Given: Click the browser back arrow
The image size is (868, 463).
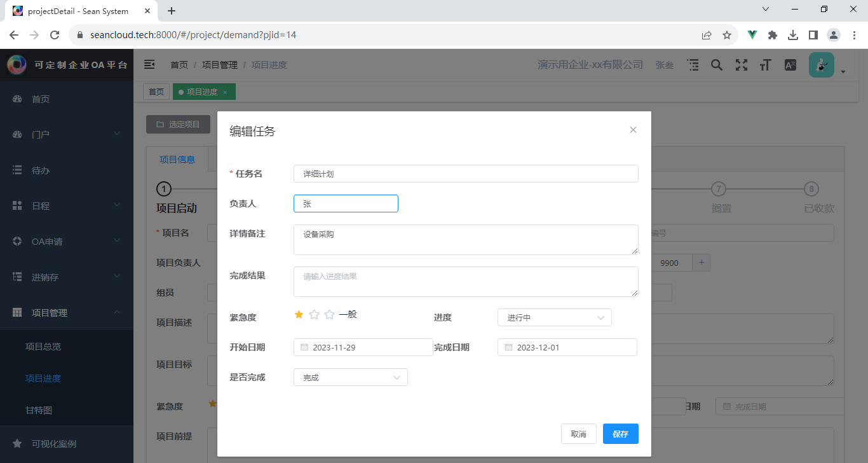Looking at the screenshot, I should tap(14, 35).
